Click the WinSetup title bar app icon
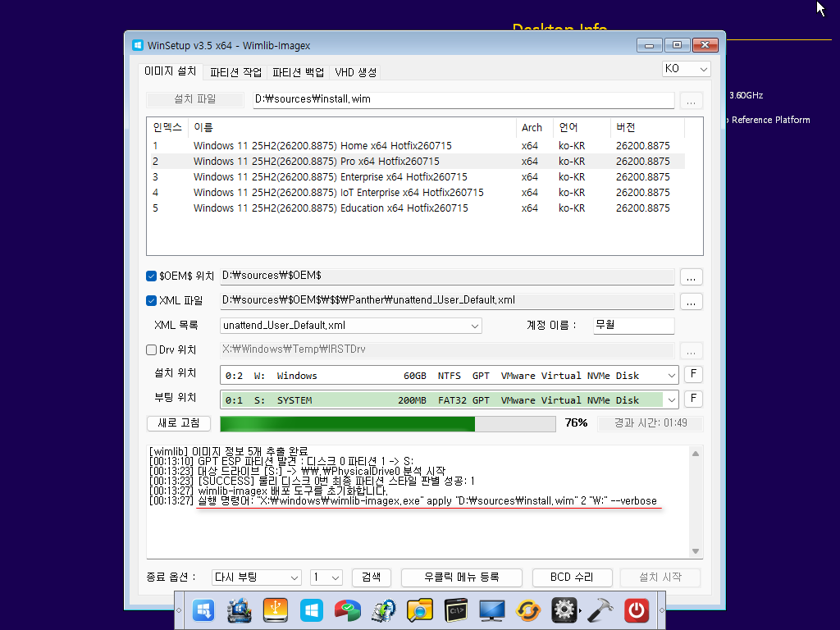840x630 pixels. point(138,46)
